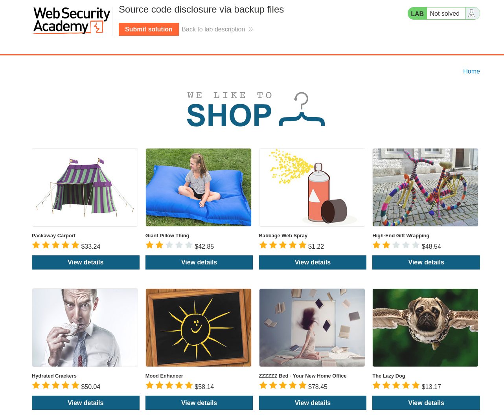View details for Babbage Web Spray
The width and height of the screenshot is (504, 420).
[x=313, y=262]
